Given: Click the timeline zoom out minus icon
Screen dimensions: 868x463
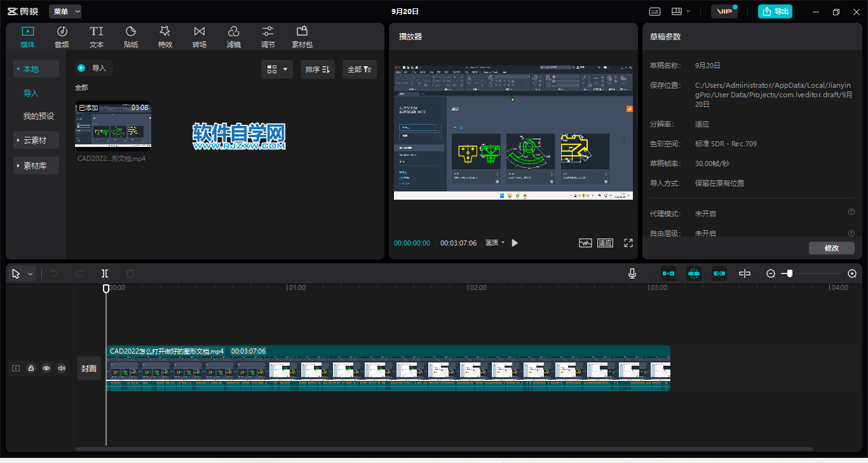Looking at the screenshot, I should click(771, 273).
